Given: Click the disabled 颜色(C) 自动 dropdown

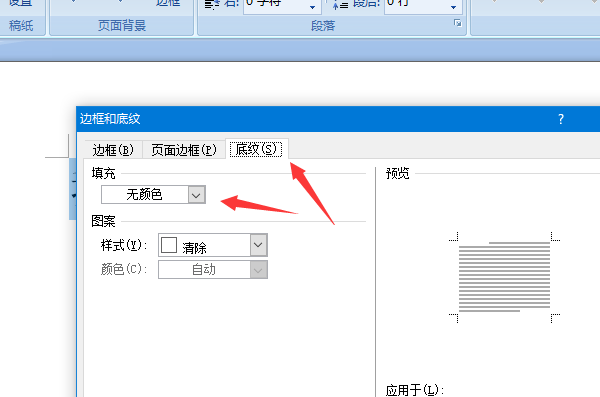Looking at the screenshot, I should click(x=213, y=270).
